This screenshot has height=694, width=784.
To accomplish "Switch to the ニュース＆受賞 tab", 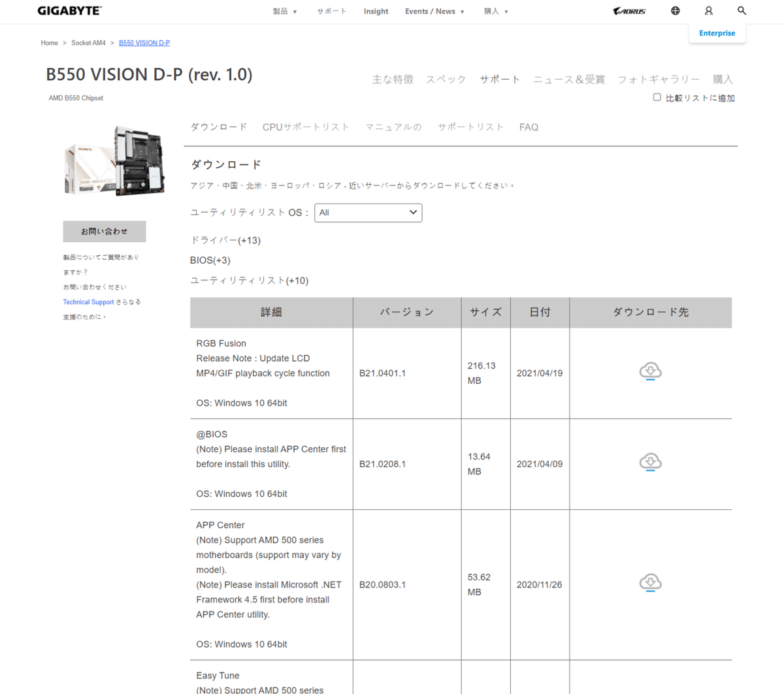I will pos(569,79).
